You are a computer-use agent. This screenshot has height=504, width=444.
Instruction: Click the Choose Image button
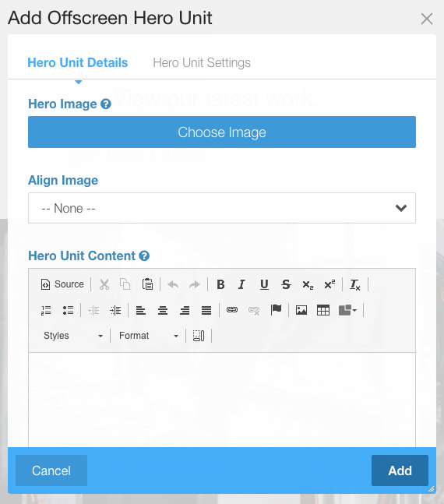[x=222, y=132]
